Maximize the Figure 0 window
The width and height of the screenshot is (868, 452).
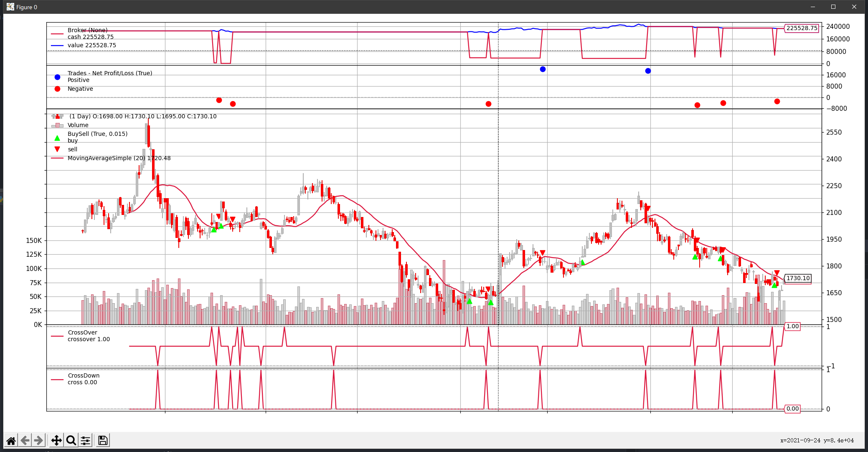coord(833,7)
